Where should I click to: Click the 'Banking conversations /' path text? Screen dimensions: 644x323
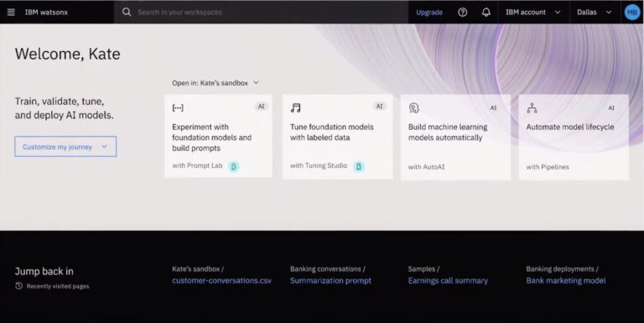327,268
